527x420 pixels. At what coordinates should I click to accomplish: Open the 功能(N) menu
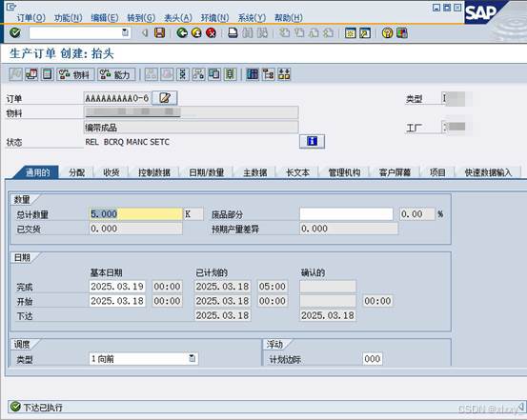69,17
